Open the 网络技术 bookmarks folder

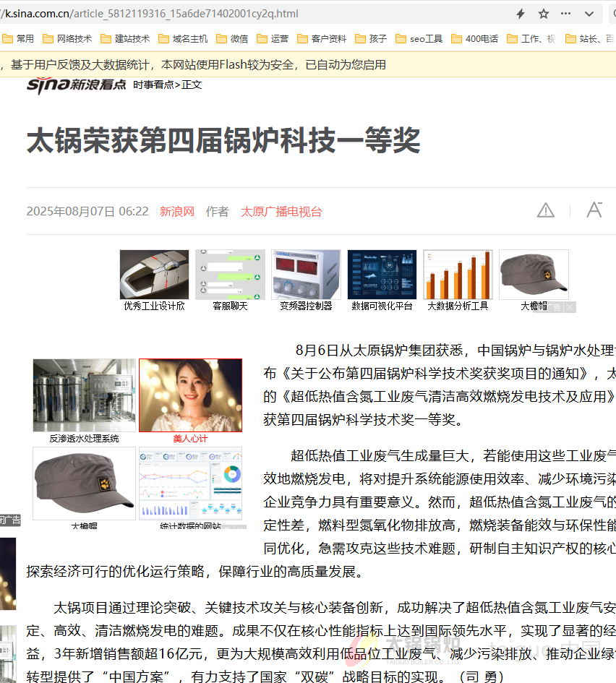tap(67, 39)
